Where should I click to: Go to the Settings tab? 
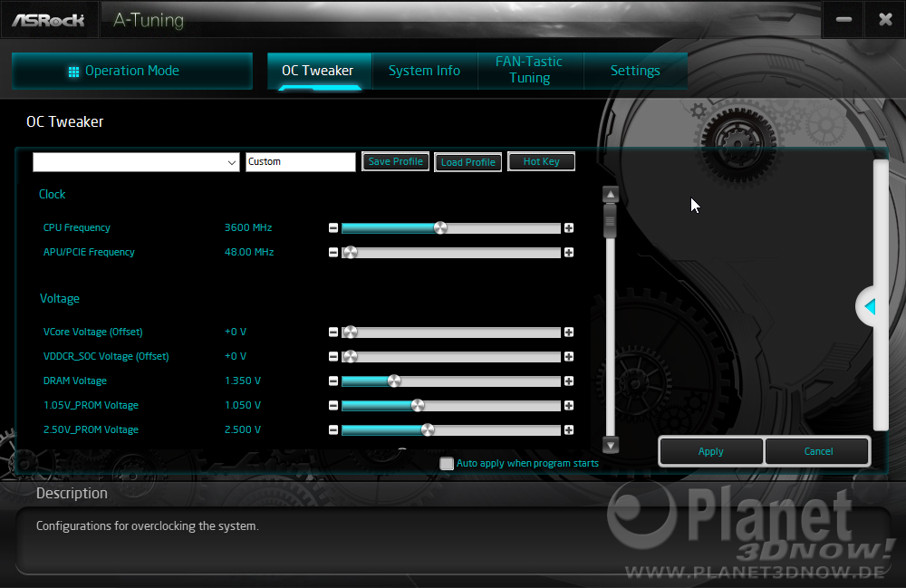pos(636,71)
